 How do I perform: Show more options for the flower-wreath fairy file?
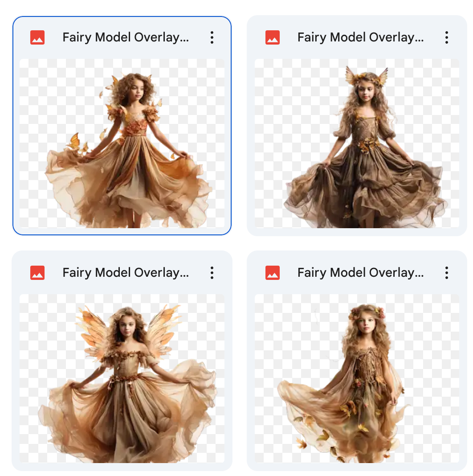(446, 272)
